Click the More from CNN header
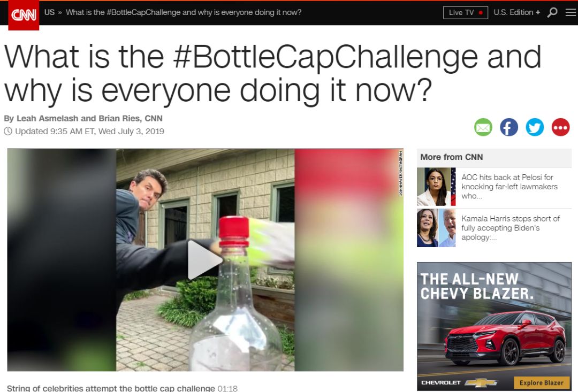The image size is (578, 392). (x=452, y=157)
